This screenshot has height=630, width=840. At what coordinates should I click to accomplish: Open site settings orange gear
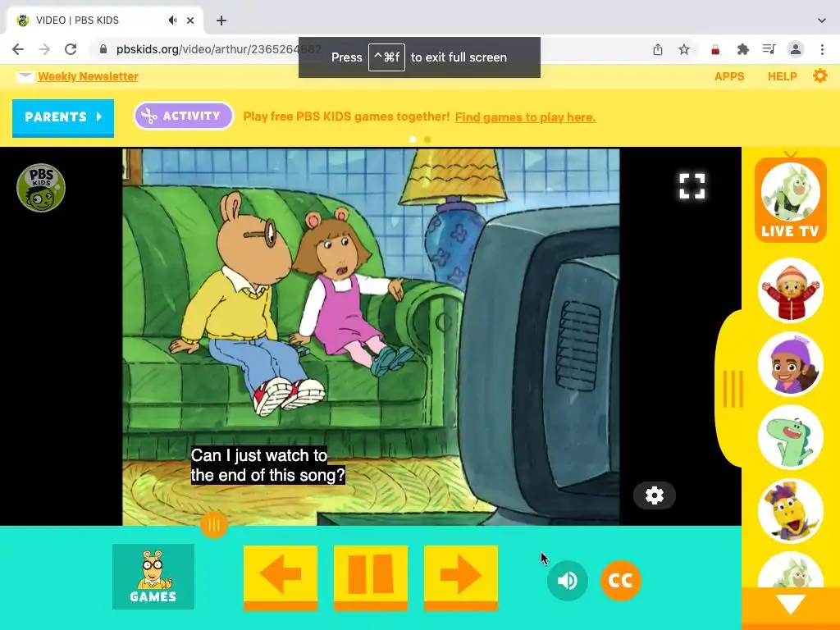click(820, 76)
